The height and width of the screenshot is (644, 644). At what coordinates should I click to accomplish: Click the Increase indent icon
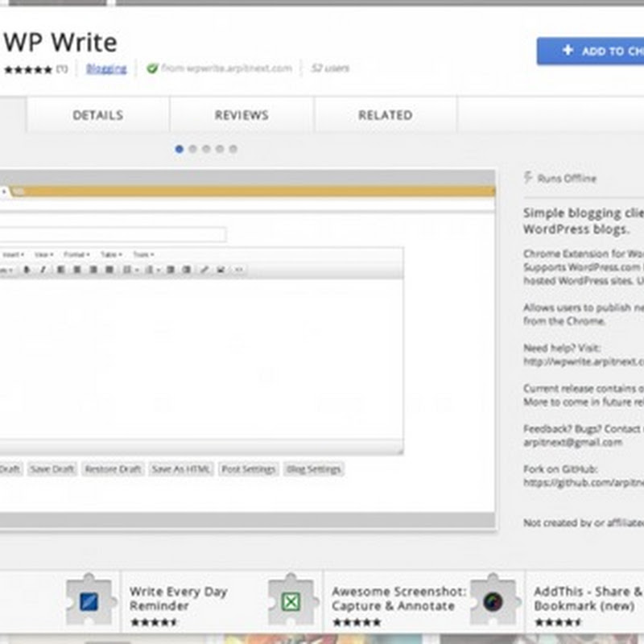[187, 270]
